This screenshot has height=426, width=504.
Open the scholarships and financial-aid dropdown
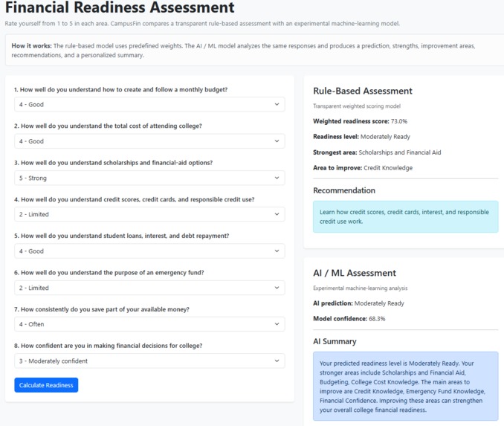pyautogui.click(x=149, y=178)
